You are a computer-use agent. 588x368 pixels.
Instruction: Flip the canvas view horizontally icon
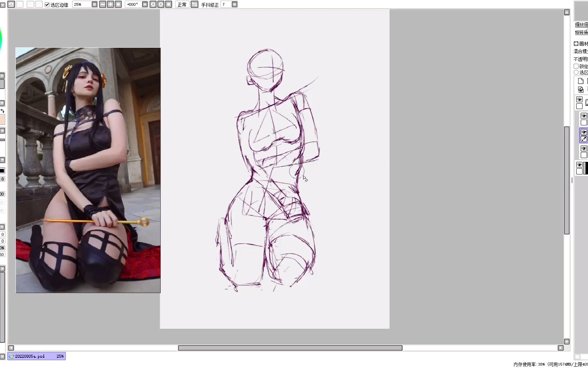(x=194, y=4)
